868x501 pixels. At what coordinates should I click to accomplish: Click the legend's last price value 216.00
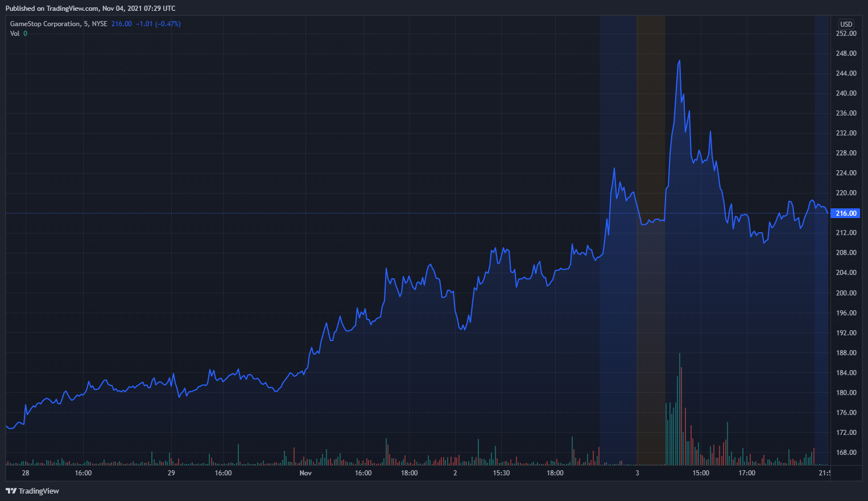pos(122,24)
